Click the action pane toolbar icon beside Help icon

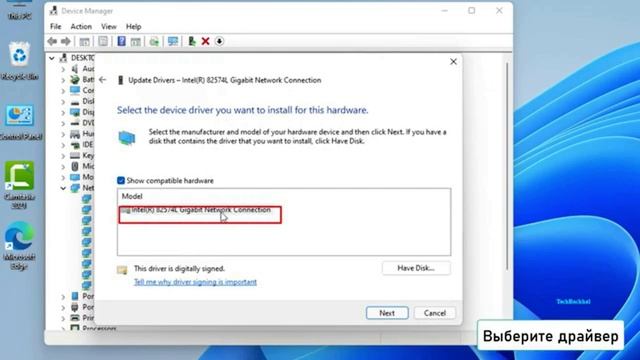tap(136, 41)
